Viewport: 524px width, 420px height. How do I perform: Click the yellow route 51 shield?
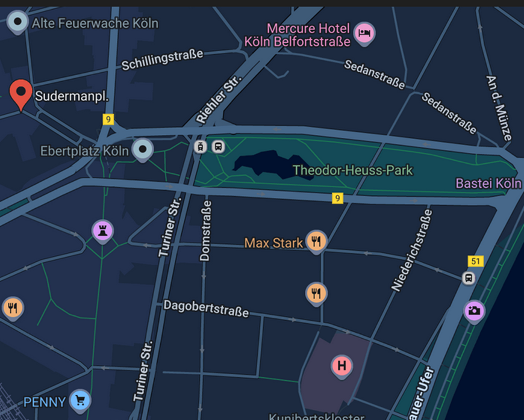click(476, 261)
